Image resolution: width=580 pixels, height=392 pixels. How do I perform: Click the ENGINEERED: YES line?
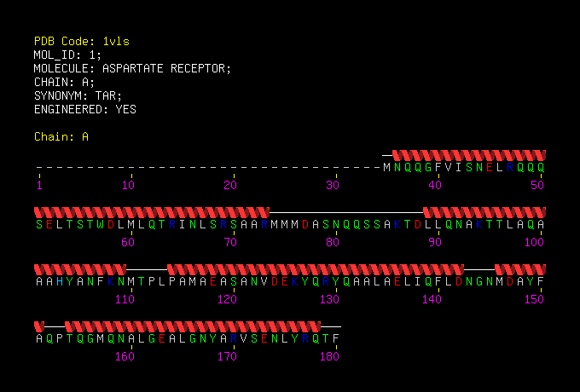click(85, 109)
